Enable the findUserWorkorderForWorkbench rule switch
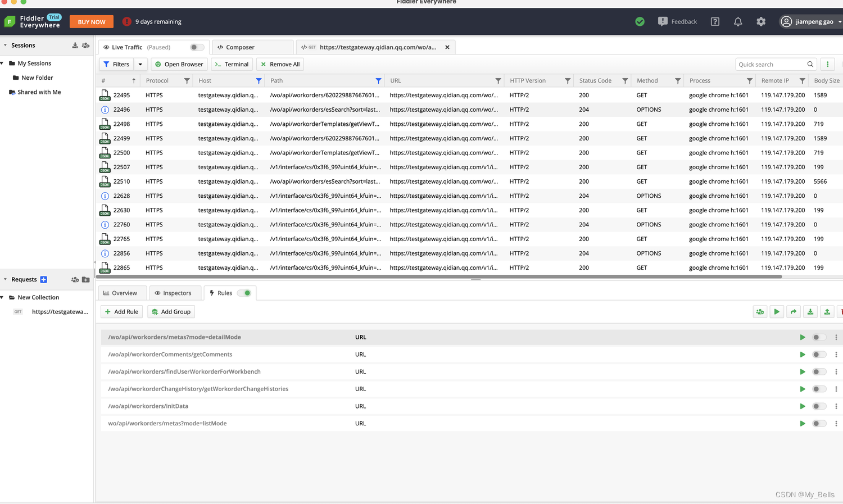Image resolution: width=843 pixels, height=504 pixels. [x=819, y=372]
